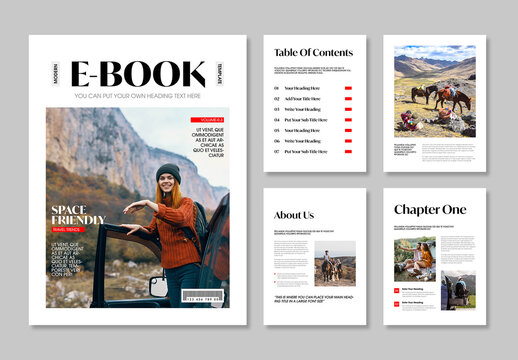Click the bold intro line under Chapter One
This screenshot has width=518, height=360.
point(424,228)
